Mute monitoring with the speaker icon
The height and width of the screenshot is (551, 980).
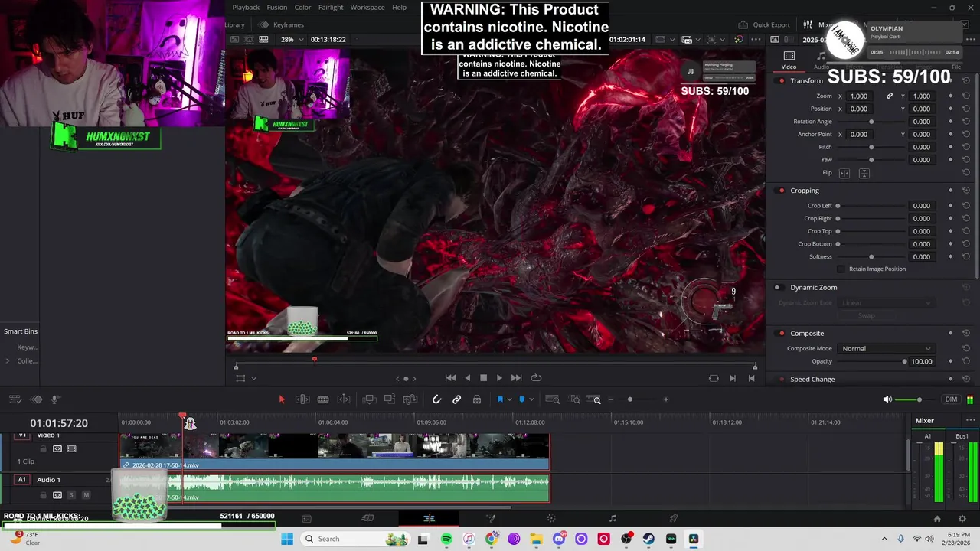point(887,399)
